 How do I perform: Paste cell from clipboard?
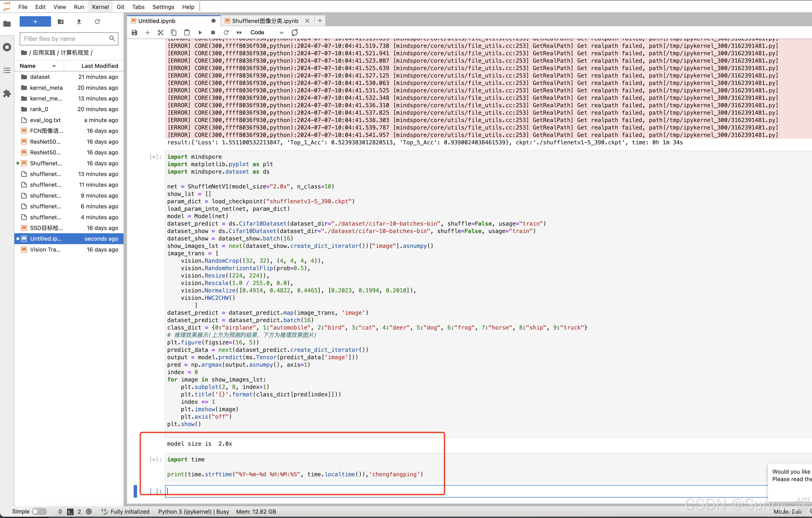(x=187, y=32)
